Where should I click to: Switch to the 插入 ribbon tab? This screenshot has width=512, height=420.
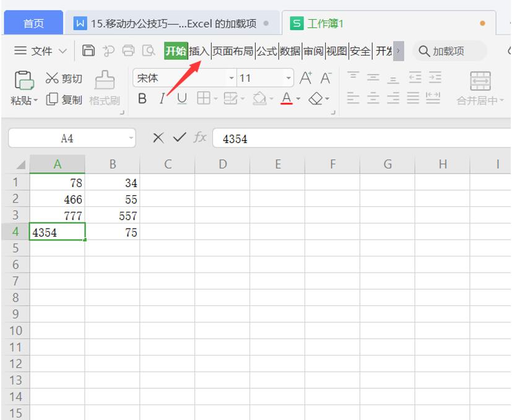coord(199,51)
